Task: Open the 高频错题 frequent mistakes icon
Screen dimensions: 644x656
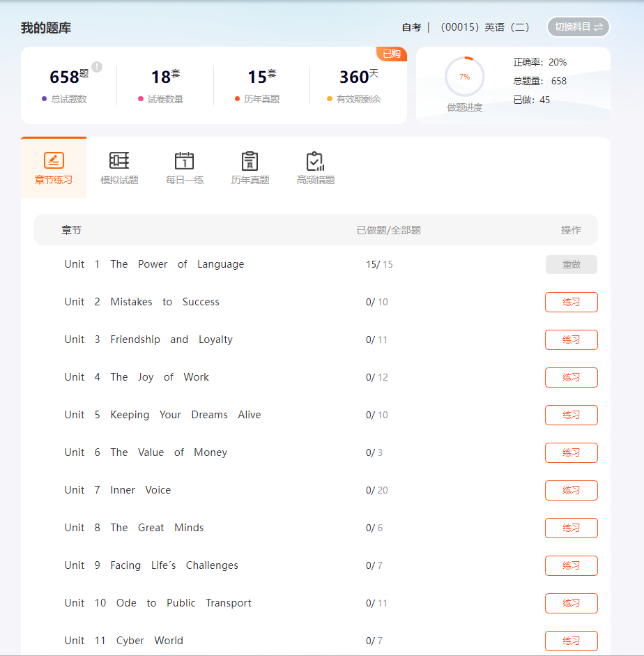Action: pyautogui.click(x=316, y=161)
